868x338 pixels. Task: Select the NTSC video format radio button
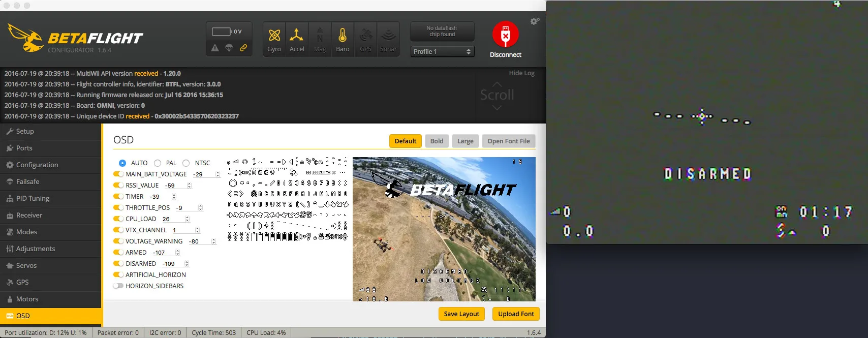[x=186, y=163]
